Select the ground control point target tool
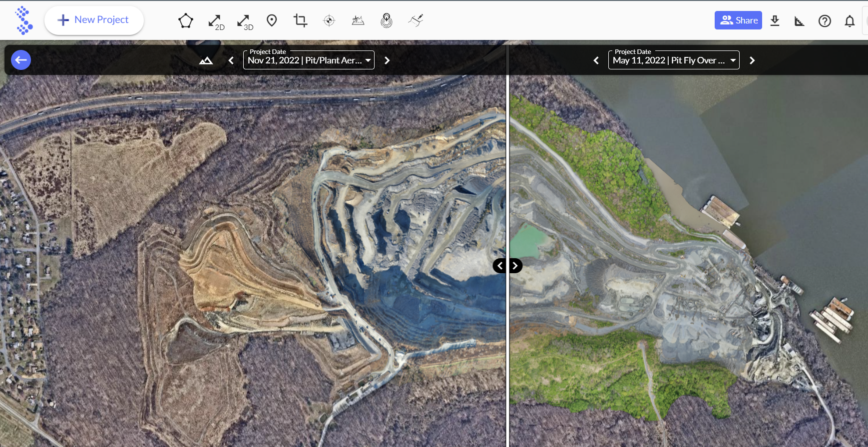Screen dimensions: 868x447 [x=329, y=20]
